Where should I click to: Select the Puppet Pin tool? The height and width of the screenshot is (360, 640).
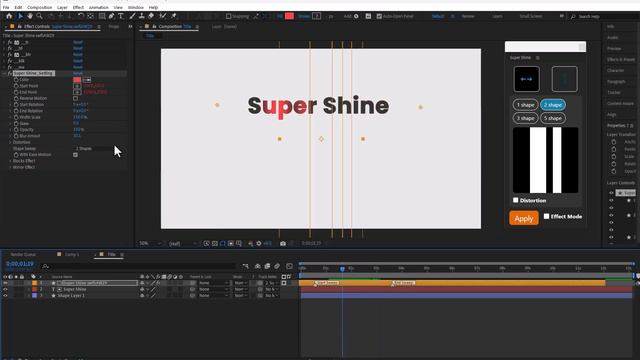coord(173,16)
